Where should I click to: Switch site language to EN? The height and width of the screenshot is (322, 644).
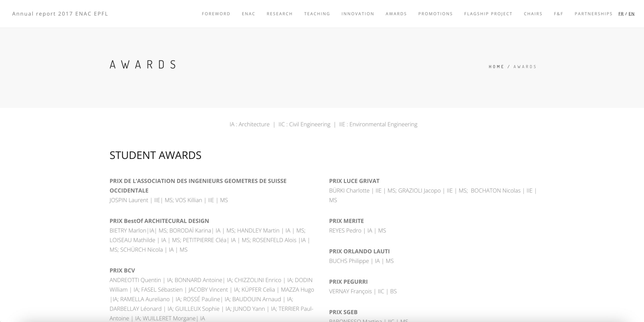click(x=631, y=14)
